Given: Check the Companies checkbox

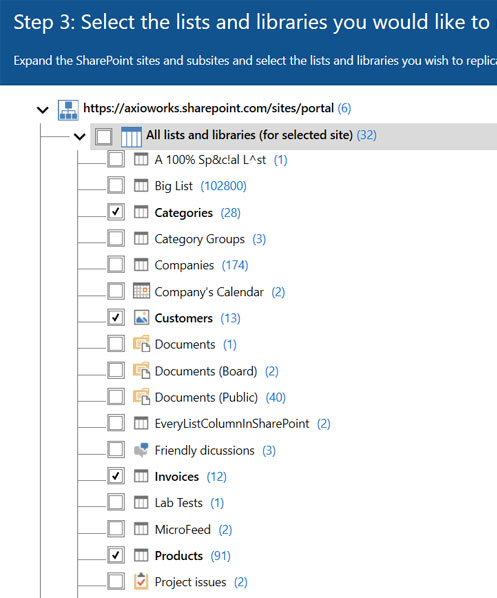Looking at the screenshot, I should (x=116, y=265).
